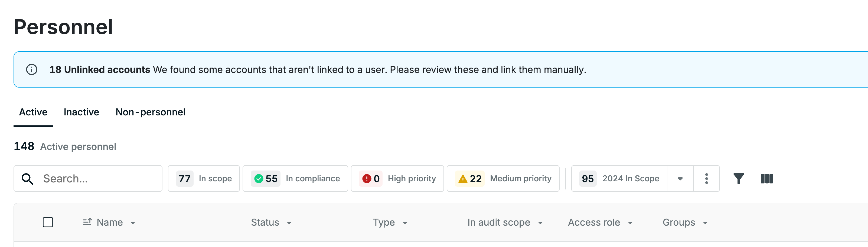Image resolution: width=868 pixels, height=247 pixels.
Task: Click the search magnifier icon
Action: [27, 179]
